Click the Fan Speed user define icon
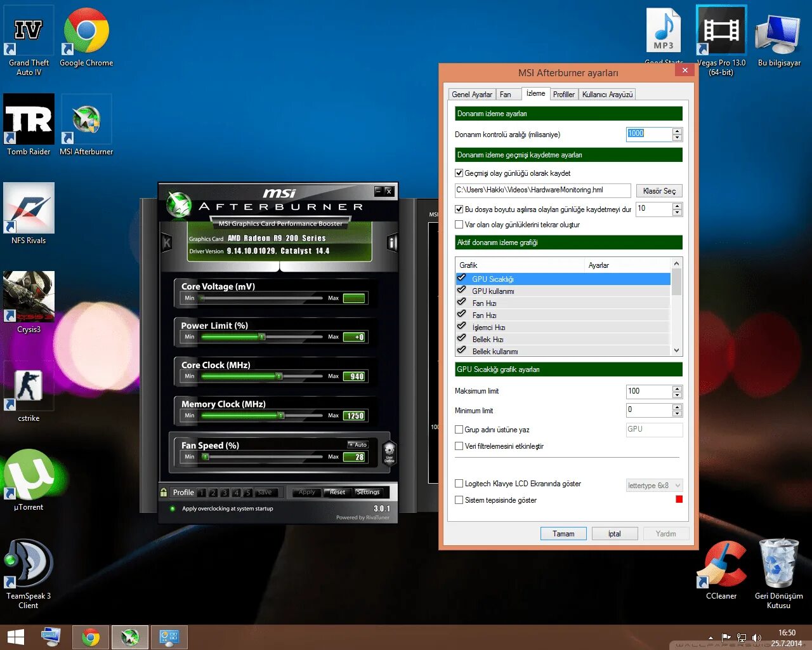 (x=390, y=453)
